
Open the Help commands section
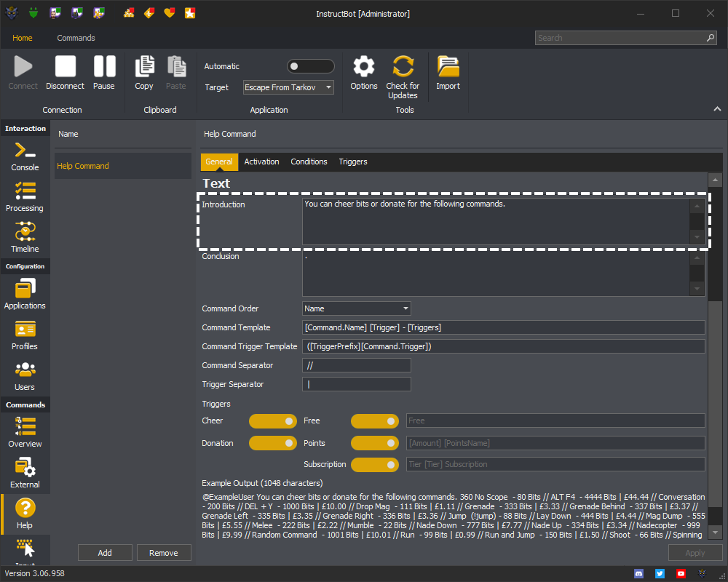point(25,514)
